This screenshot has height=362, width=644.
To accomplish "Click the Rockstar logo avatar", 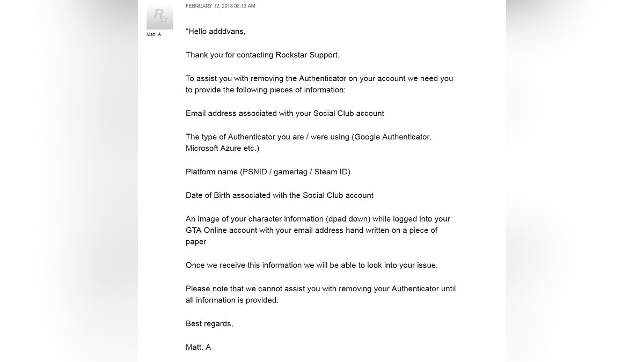I will pyautogui.click(x=160, y=17).
